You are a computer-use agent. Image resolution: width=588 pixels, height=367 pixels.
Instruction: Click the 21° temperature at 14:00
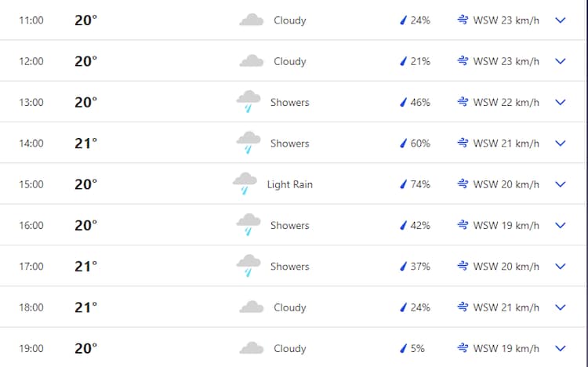pos(85,144)
